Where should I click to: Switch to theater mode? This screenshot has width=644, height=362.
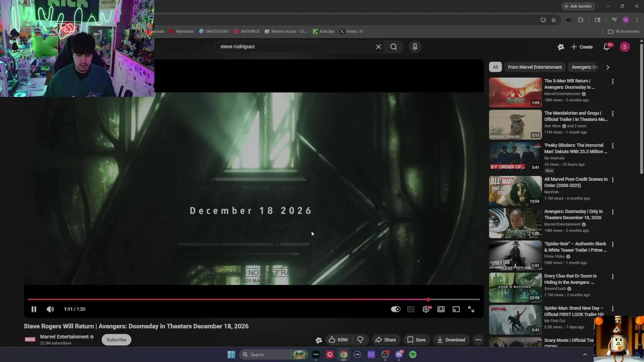coord(441,309)
